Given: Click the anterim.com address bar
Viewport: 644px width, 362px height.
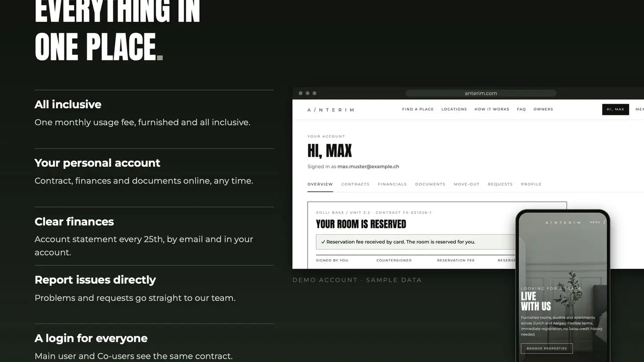Looking at the screenshot, I should [x=481, y=93].
